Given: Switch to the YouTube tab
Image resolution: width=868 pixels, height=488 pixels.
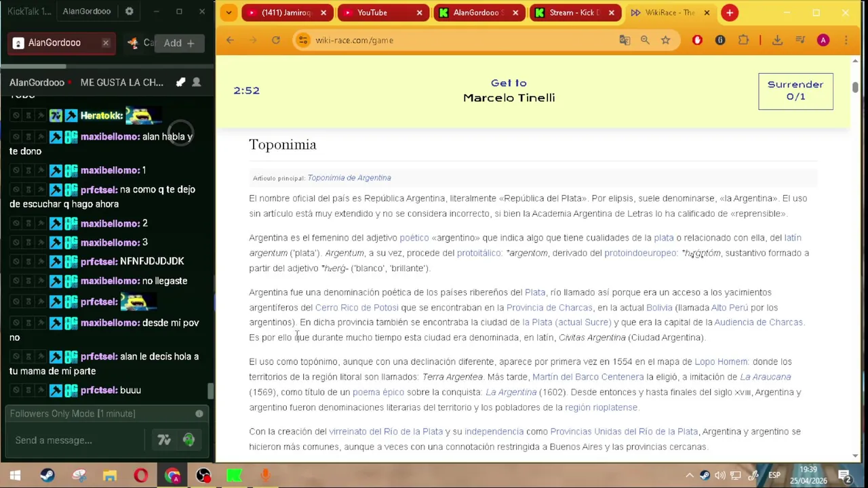Looking at the screenshot, I should click(x=382, y=12).
